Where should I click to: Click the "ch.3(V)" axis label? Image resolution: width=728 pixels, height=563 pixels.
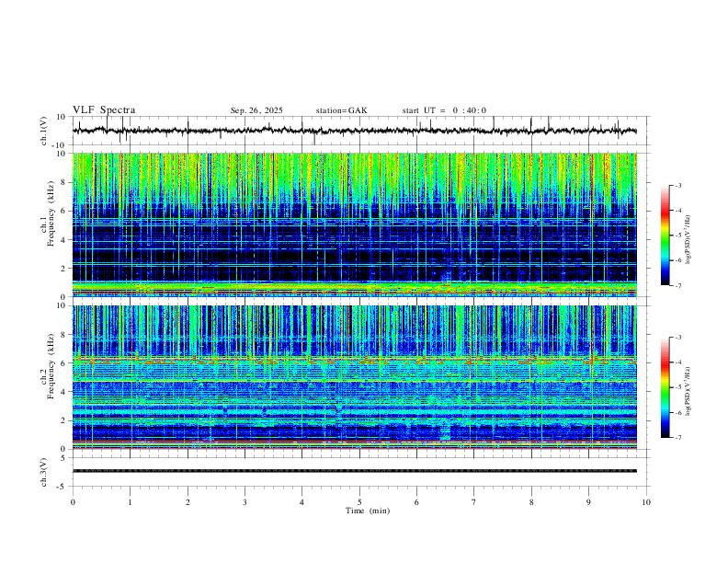click(x=44, y=472)
